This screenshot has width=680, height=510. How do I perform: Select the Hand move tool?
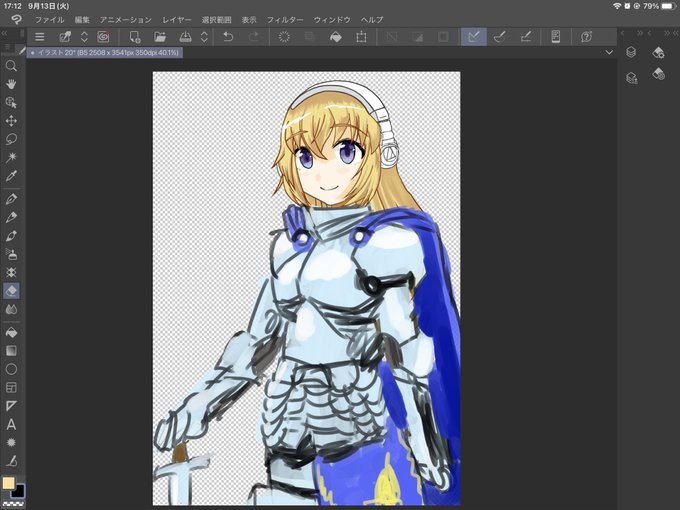pos(11,84)
